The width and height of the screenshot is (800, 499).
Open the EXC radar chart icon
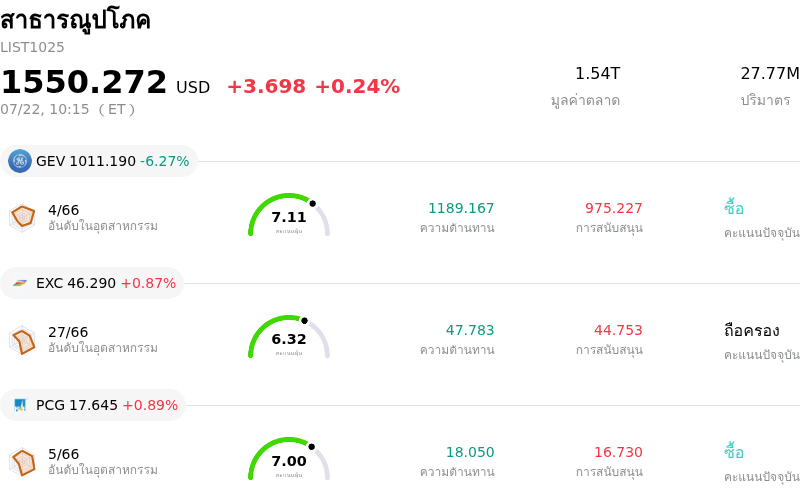(23, 340)
